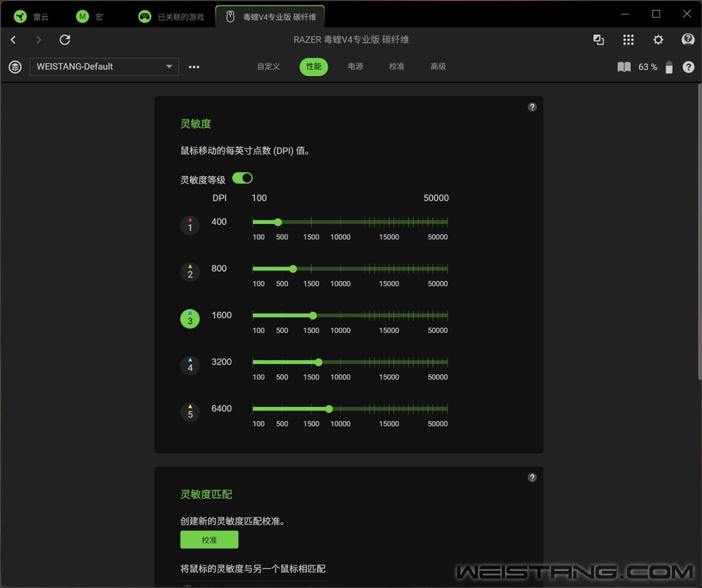This screenshot has height=588, width=702.
Task: Select the 性能 performance section
Action: click(313, 66)
